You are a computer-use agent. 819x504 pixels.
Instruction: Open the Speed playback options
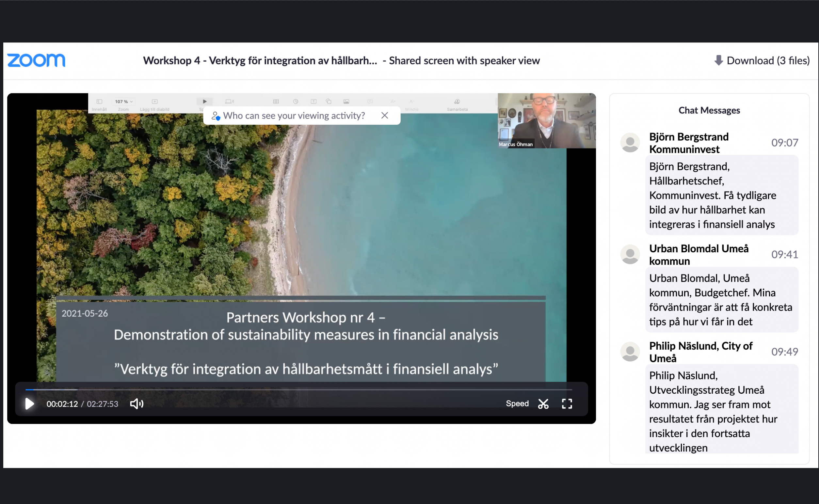(x=517, y=404)
